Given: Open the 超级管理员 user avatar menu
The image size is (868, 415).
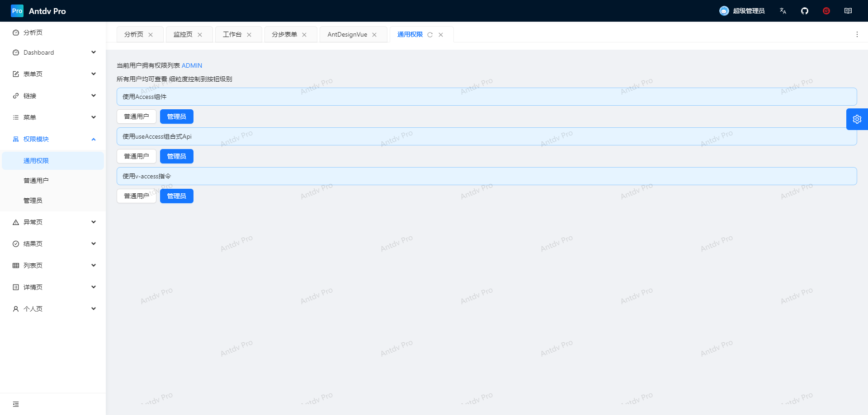Looking at the screenshot, I should click(742, 11).
